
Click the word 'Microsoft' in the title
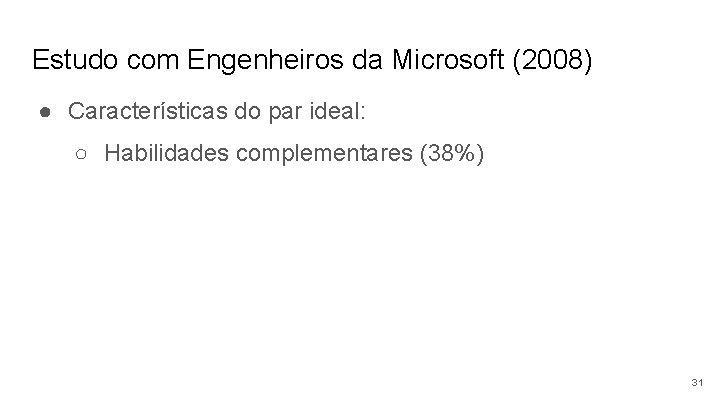tap(448, 60)
